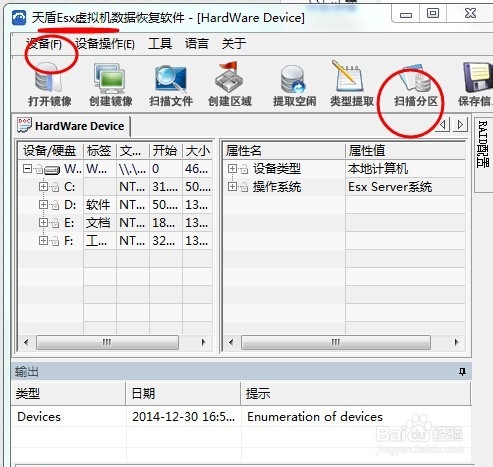This screenshot has height=467, width=493.
Task: Click the 标签 column header
Action: (x=99, y=151)
